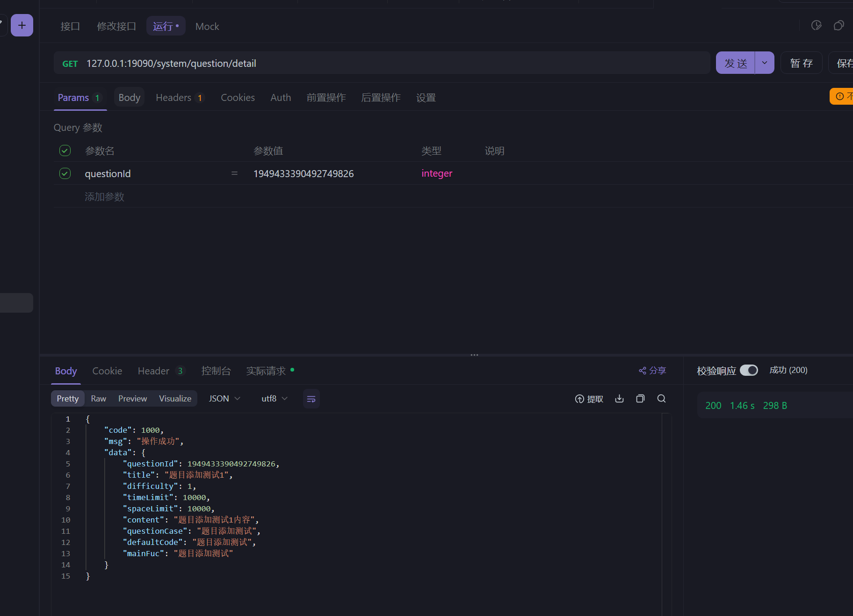Toggle the 校验响应 switch
The height and width of the screenshot is (616, 853).
coord(749,370)
